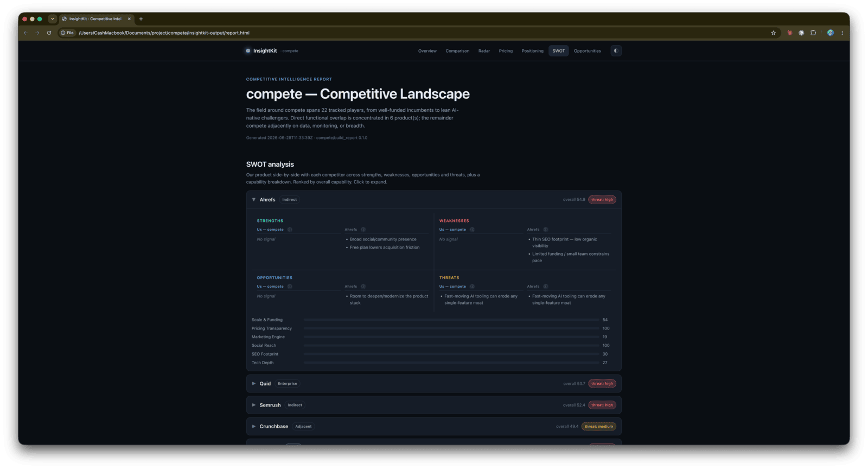Close the InsightKit browser tab
868x469 pixels.
tap(129, 19)
